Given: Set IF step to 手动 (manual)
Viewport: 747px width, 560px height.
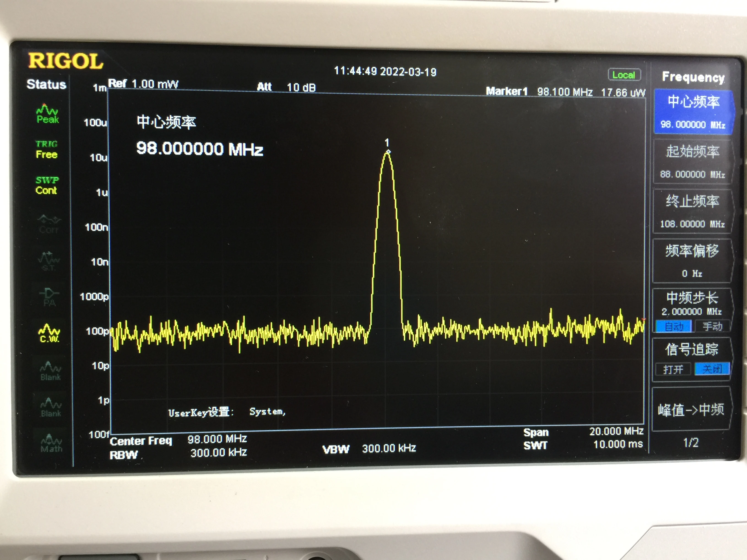Looking at the screenshot, I should click(x=712, y=326).
